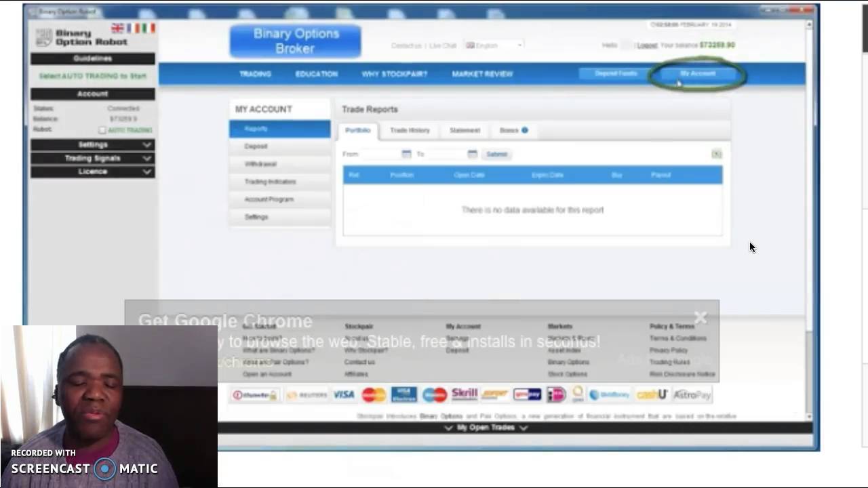Click the giropay payment logo

[527, 394]
